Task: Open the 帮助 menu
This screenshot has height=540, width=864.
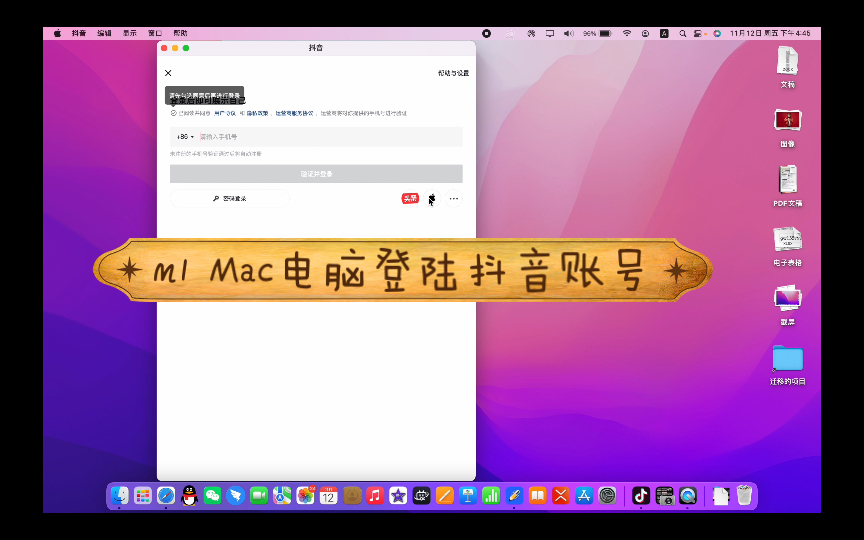Action: (x=180, y=33)
